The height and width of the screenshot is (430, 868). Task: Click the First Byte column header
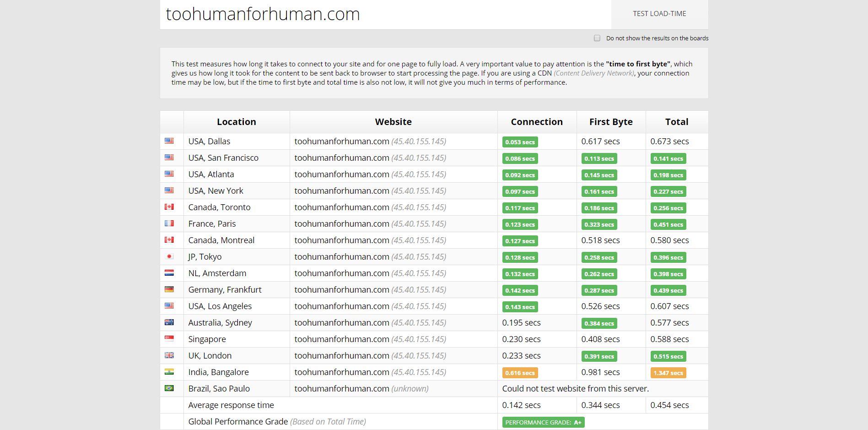611,122
